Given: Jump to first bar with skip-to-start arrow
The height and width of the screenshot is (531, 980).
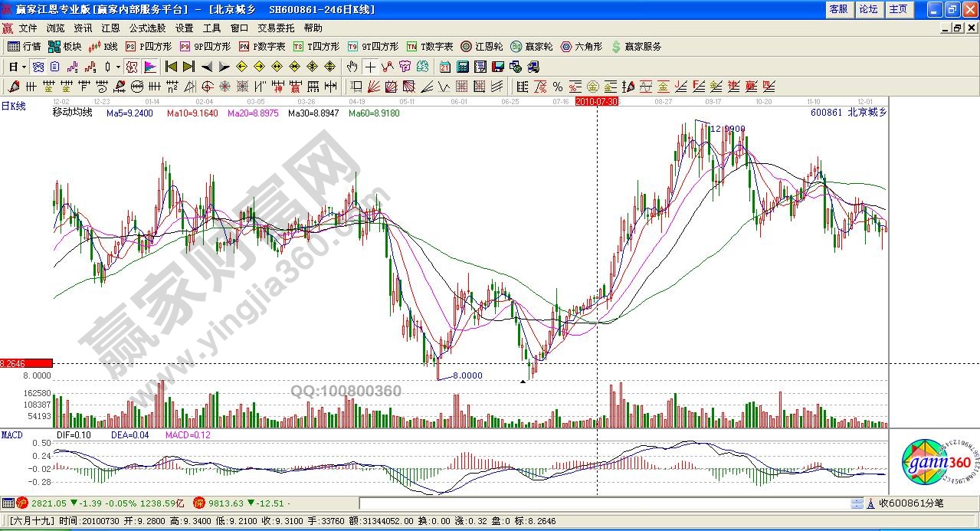Looking at the screenshot, I should (x=171, y=67).
